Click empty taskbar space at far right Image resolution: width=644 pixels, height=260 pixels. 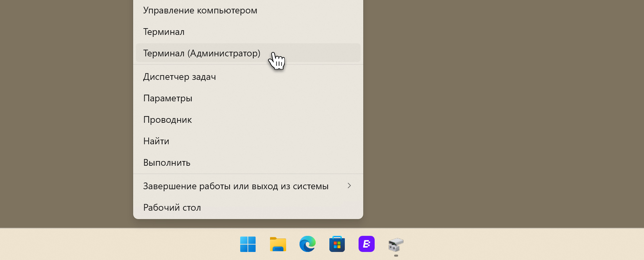[570, 244]
